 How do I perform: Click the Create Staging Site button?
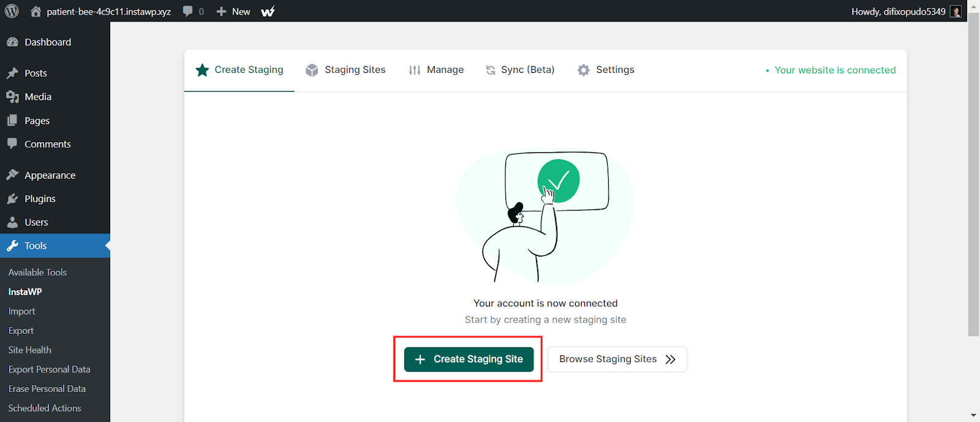coord(469,360)
